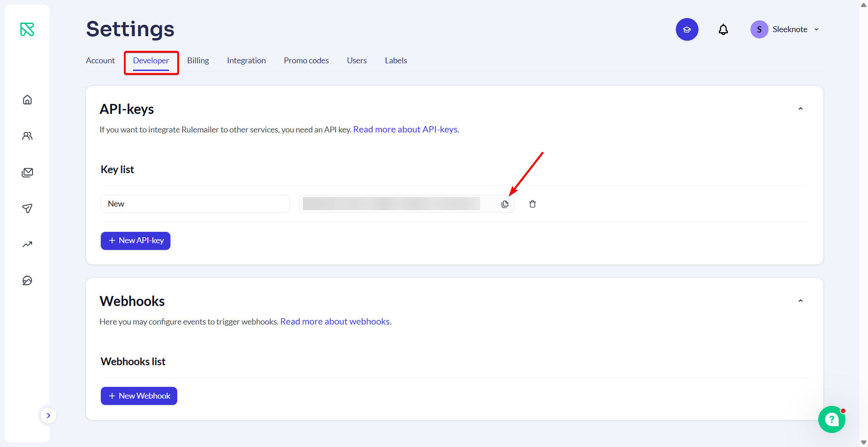Open the notifications bell

point(723,29)
